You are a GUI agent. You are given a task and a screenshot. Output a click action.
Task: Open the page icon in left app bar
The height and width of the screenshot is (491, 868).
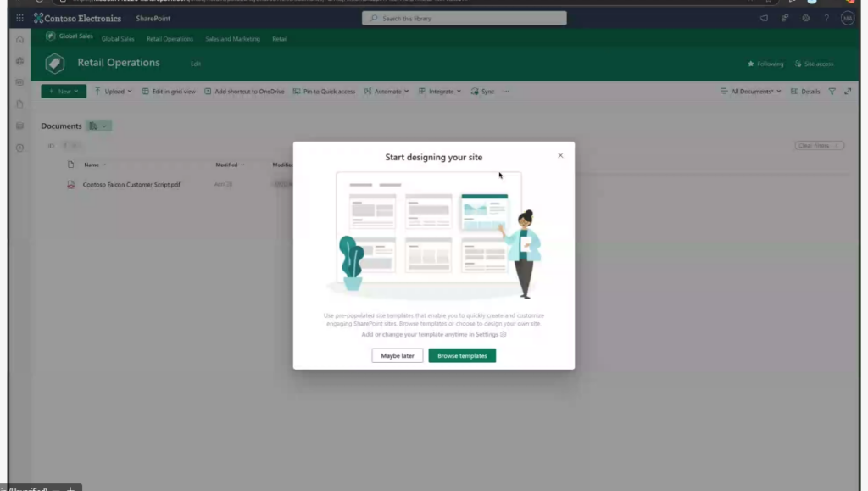tap(20, 104)
